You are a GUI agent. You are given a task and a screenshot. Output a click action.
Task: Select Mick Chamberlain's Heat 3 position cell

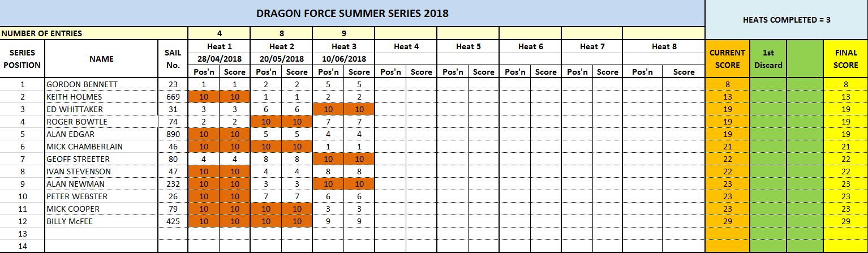[328, 147]
